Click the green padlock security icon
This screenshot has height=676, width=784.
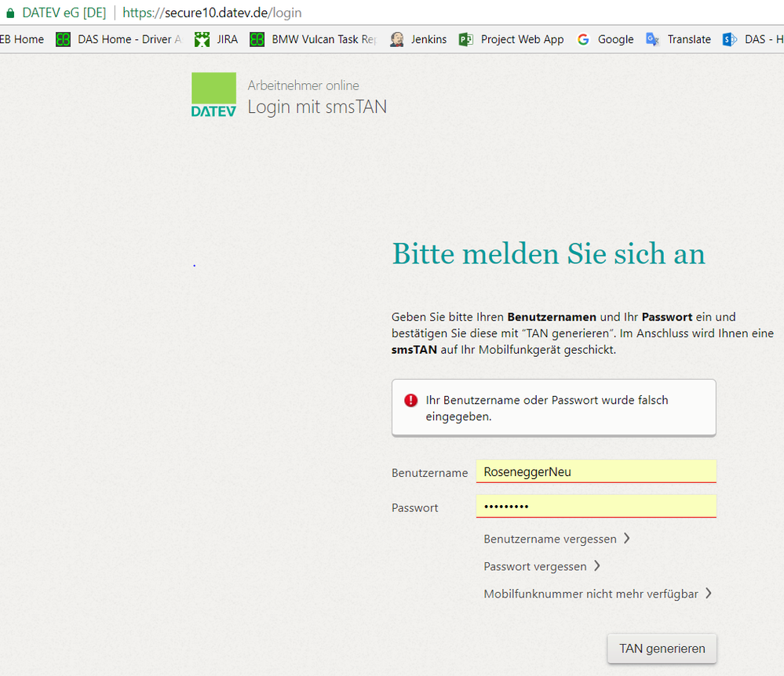pyautogui.click(x=10, y=13)
